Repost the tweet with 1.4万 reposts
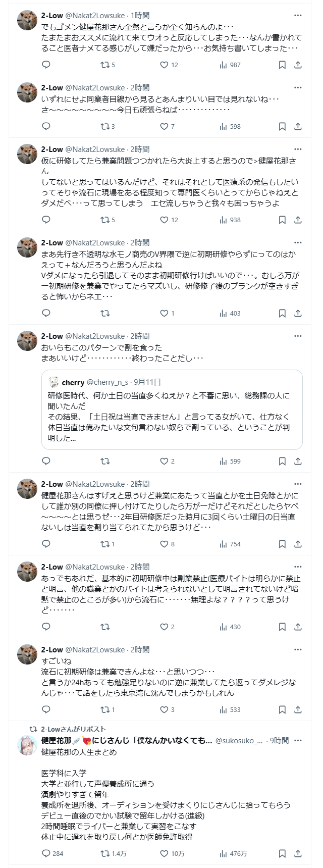Image resolution: width=323 pixels, height=868 pixels. (105, 853)
